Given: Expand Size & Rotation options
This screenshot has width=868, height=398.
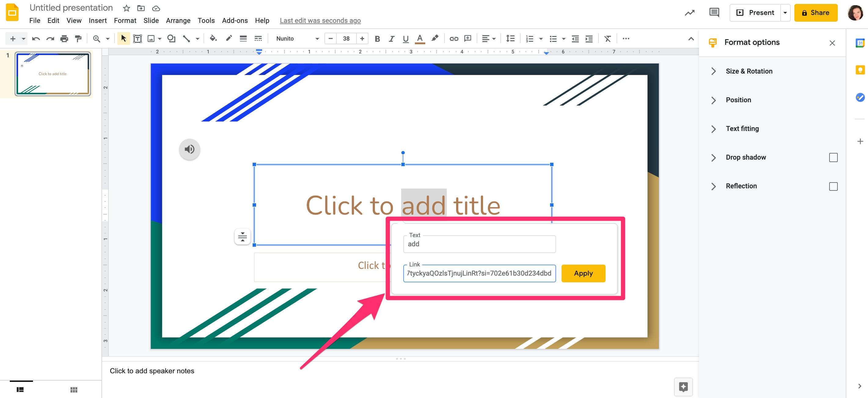Looking at the screenshot, I should 714,71.
